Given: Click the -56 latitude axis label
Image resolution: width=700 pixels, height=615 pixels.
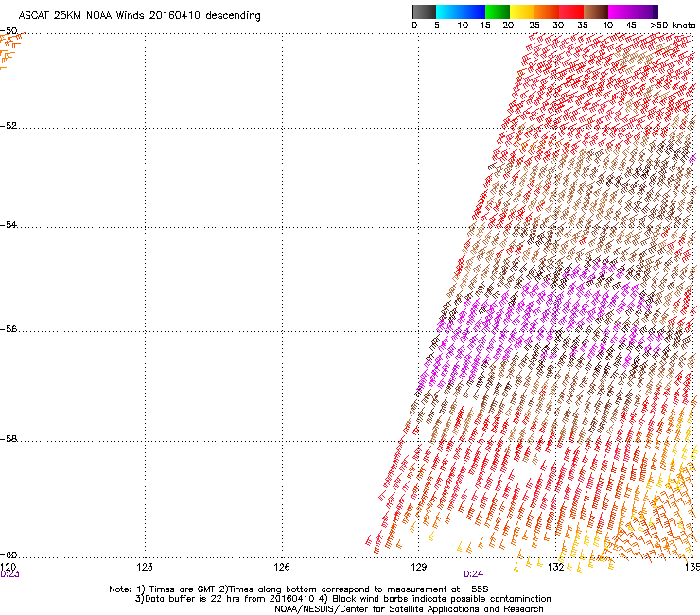Looking at the screenshot, I should pos(9,329).
